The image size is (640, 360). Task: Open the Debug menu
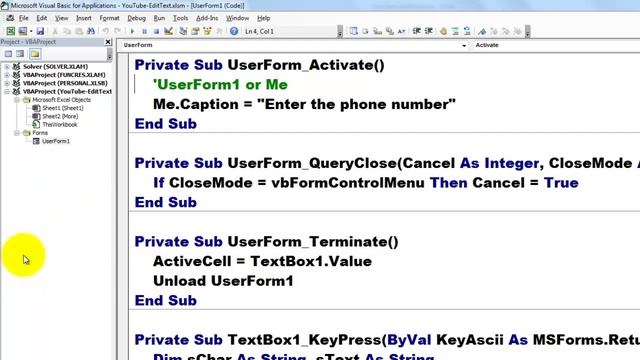click(136, 18)
